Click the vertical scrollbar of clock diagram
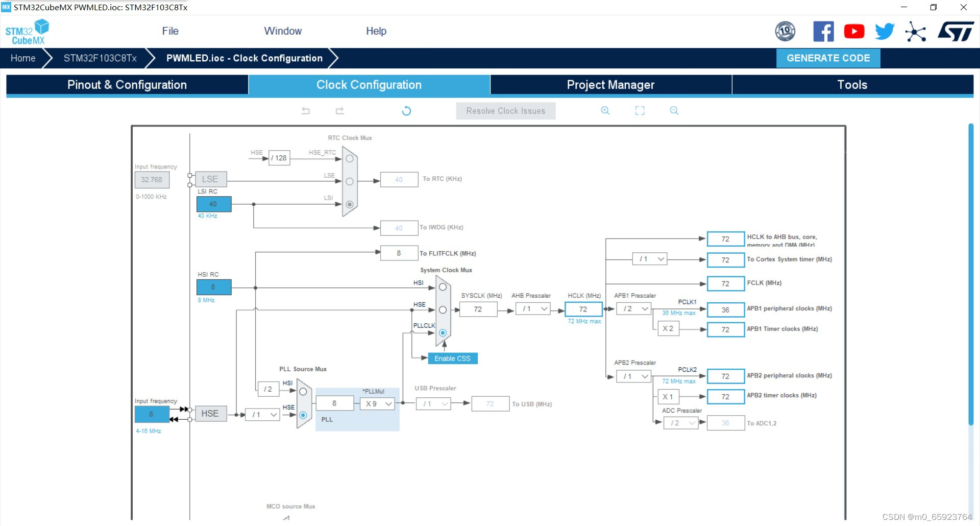 coord(971,274)
